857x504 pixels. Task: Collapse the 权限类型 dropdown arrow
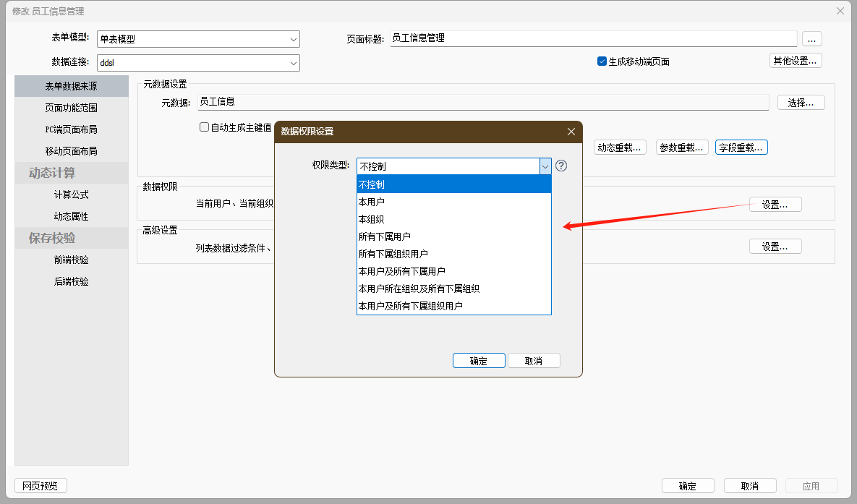[x=545, y=166]
